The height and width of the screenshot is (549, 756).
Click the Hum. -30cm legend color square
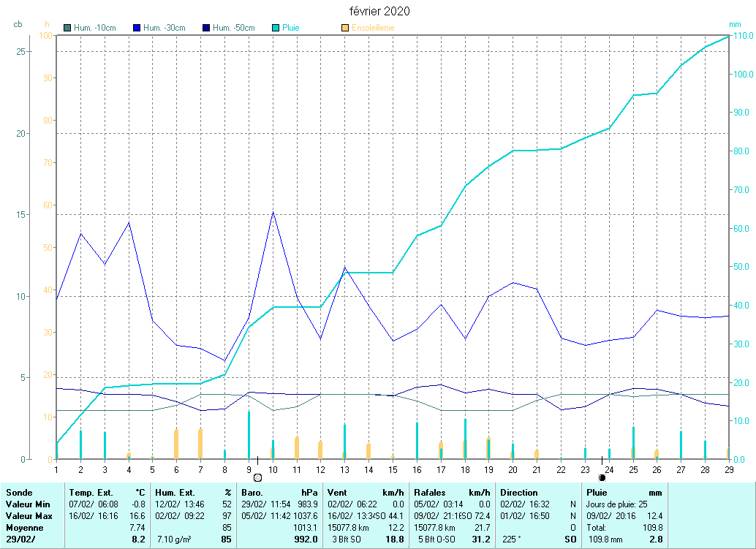pyautogui.click(x=137, y=28)
